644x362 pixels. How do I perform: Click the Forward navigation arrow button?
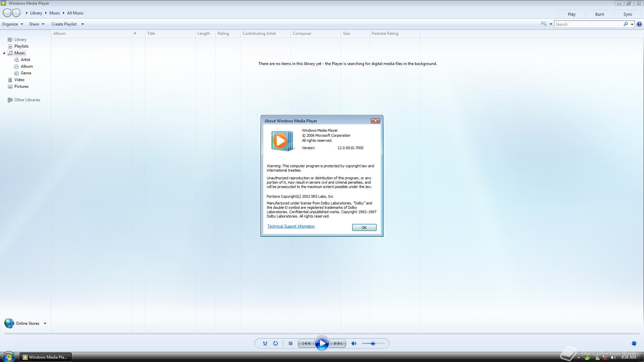(16, 13)
